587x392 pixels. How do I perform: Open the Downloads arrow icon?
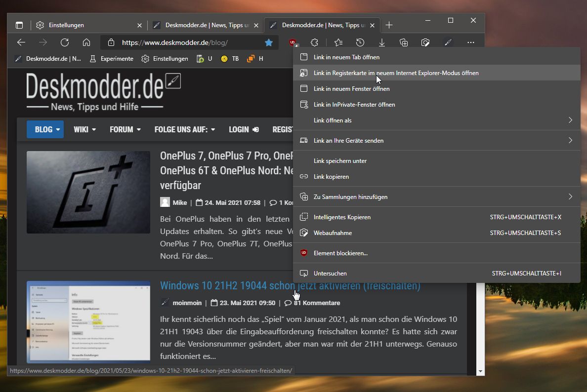(x=382, y=42)
